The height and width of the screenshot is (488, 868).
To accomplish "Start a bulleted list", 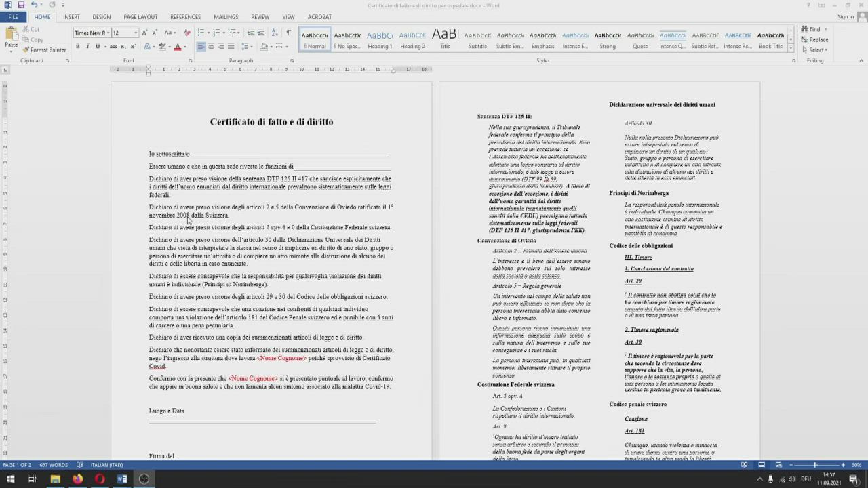I will [x=203, y=33].
